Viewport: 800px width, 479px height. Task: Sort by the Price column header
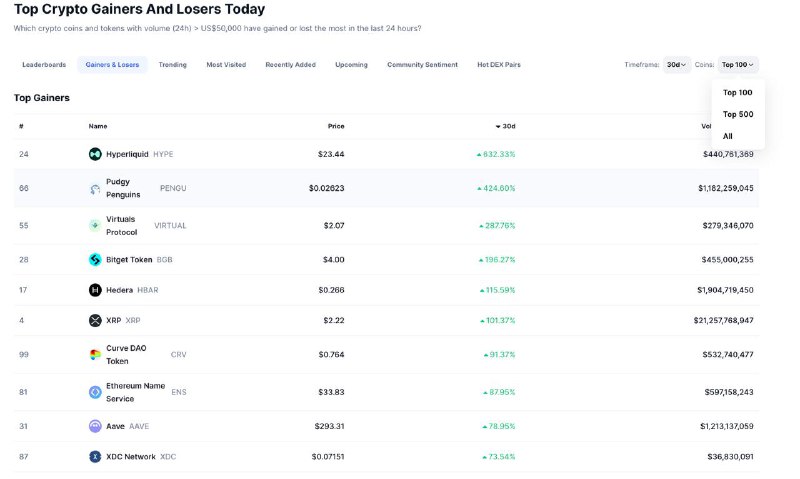click(336, 127)
